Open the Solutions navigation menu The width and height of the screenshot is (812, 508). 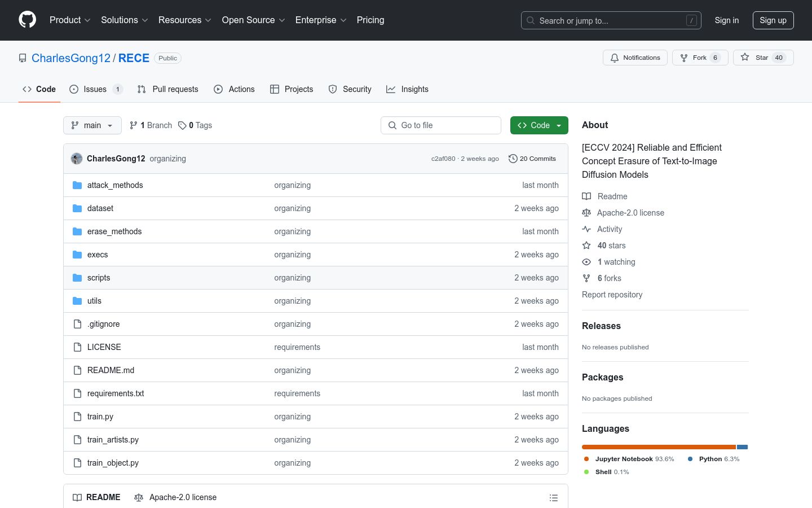click(x=125, y=20)
